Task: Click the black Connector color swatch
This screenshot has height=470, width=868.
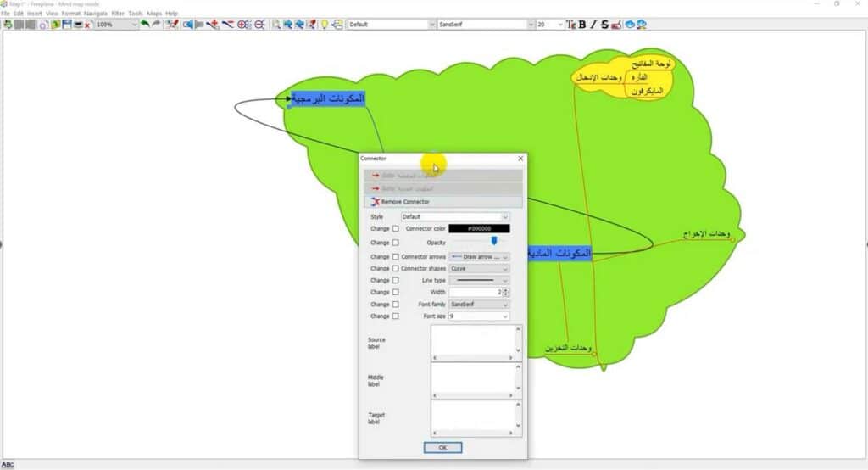Action: pyautogui.click(x=479, y=228)
